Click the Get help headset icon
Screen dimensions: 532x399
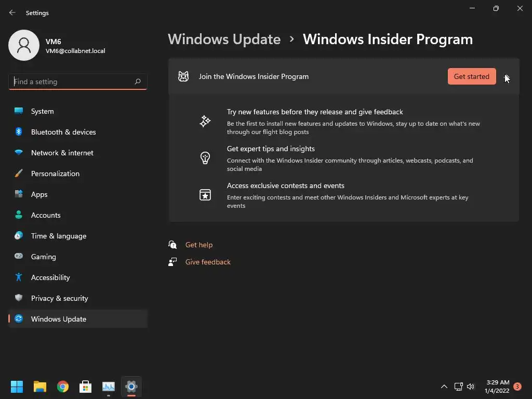click(x=172, y=245)
